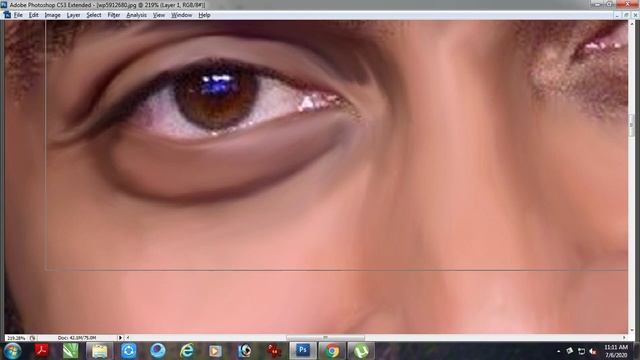Image resolution: width=640 pixels, height=360 pixels.
Task: Open Google Chrome from the taskbar
Action: (x=332, y=351)
